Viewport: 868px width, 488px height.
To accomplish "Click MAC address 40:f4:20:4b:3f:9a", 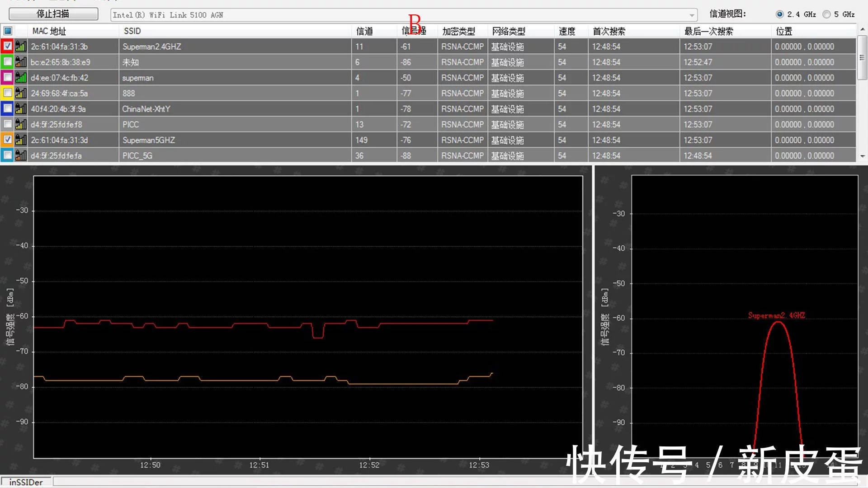I will click(58, 109).
